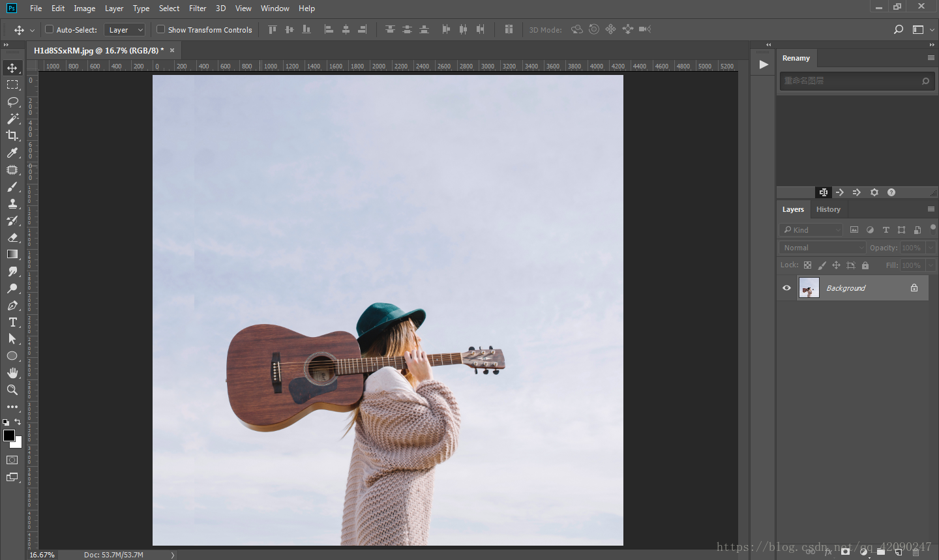
Task: Open Renamy help question icon
Action: tap(891, 192)
